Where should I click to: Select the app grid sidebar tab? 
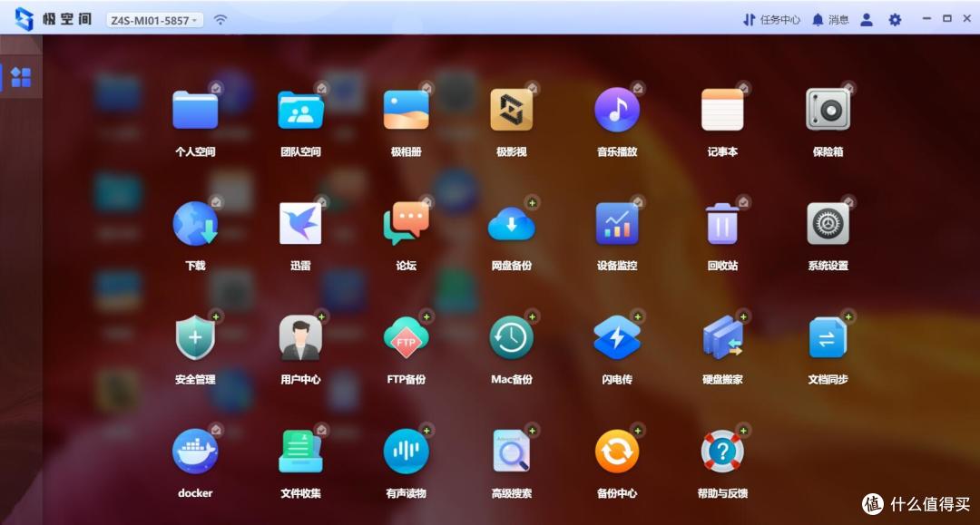click(x=21, y=77)
